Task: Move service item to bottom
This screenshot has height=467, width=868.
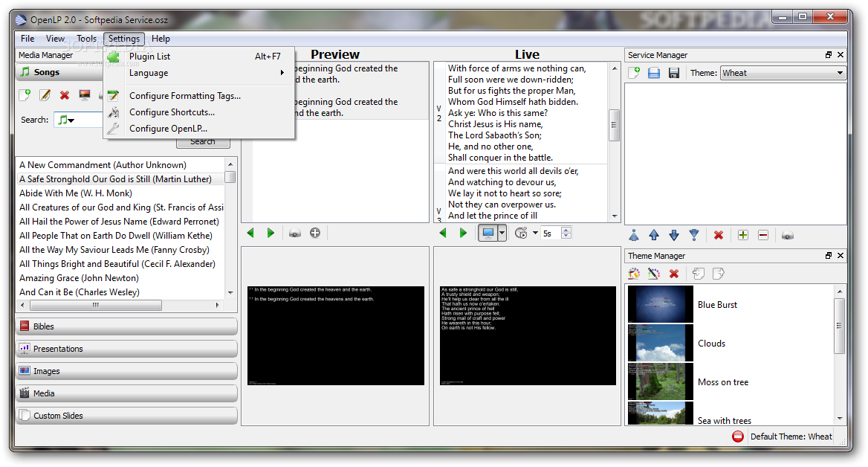Action: click(693, 236)
